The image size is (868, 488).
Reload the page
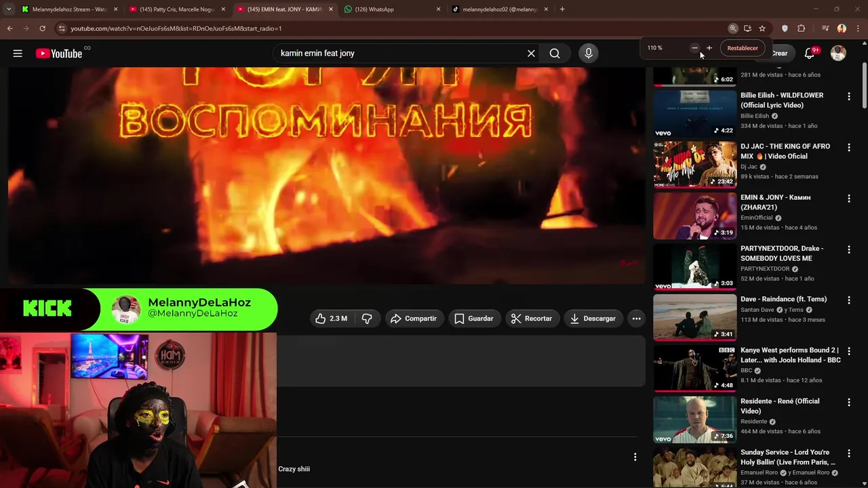click(x=42, y=28)
